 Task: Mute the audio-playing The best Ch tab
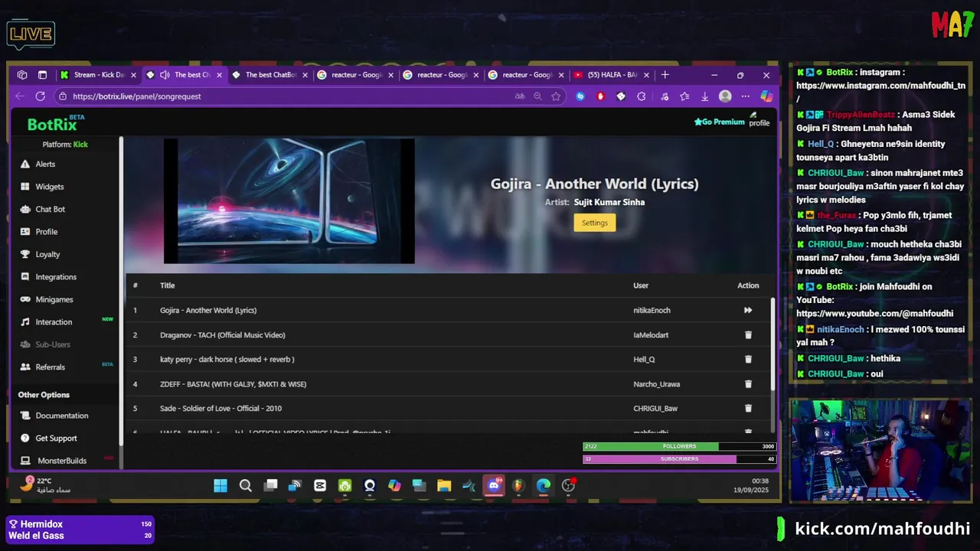pos(165,75)
